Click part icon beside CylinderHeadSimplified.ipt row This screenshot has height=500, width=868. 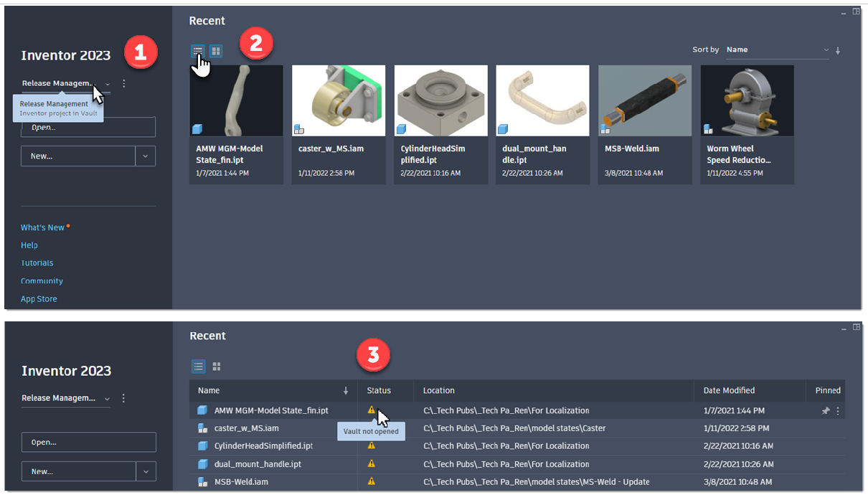tap(203, 446)
